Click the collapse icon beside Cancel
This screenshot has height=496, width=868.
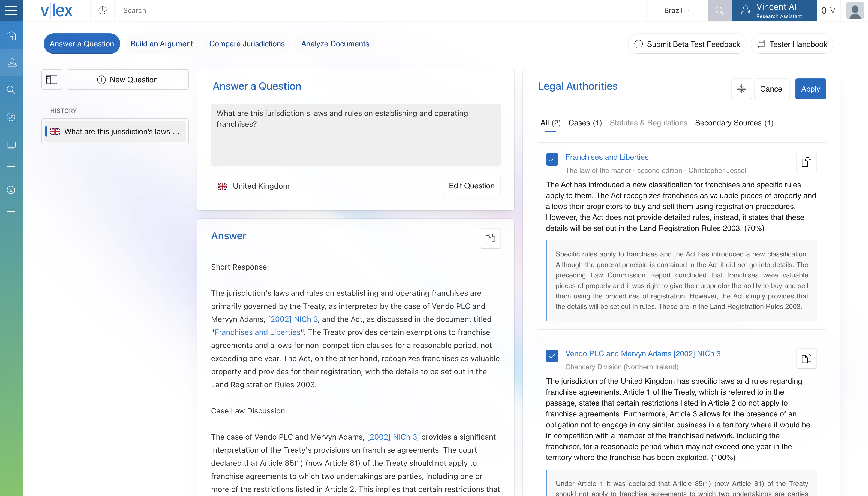coord(741,89)
